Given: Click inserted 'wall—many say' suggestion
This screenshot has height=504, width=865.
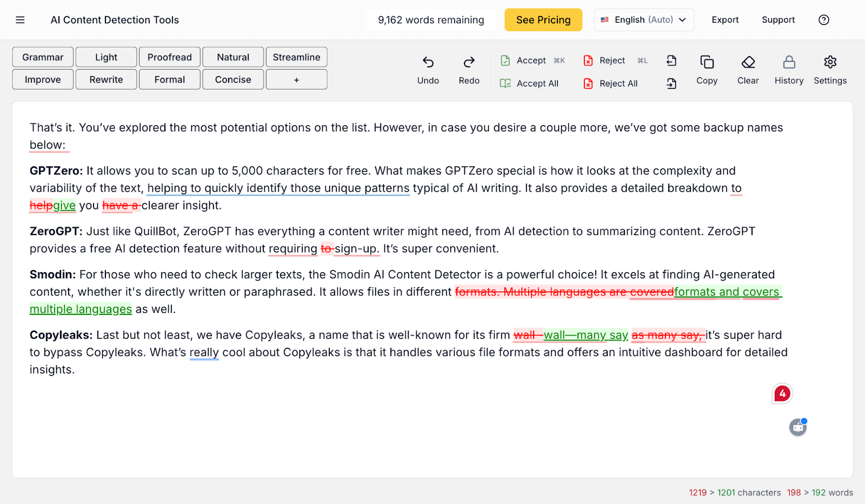Looking at the screenshot, I should click(x=586, y=335).
